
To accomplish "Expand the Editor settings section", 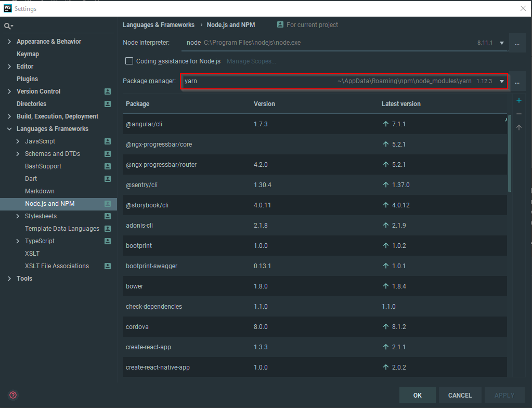I will coord(9,67).
